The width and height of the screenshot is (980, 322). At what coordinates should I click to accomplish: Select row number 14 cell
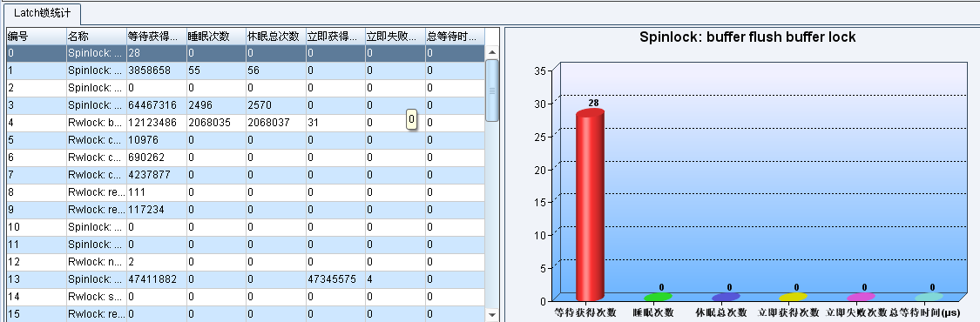coord(37,297)
